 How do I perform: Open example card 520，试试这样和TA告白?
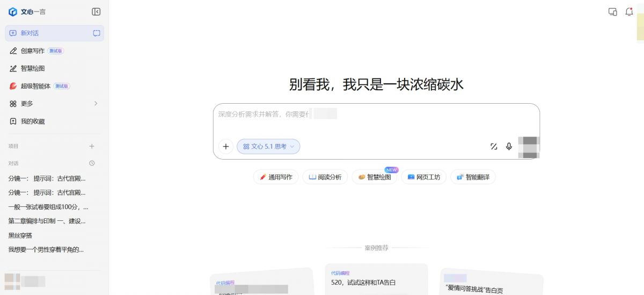point(376,279)
